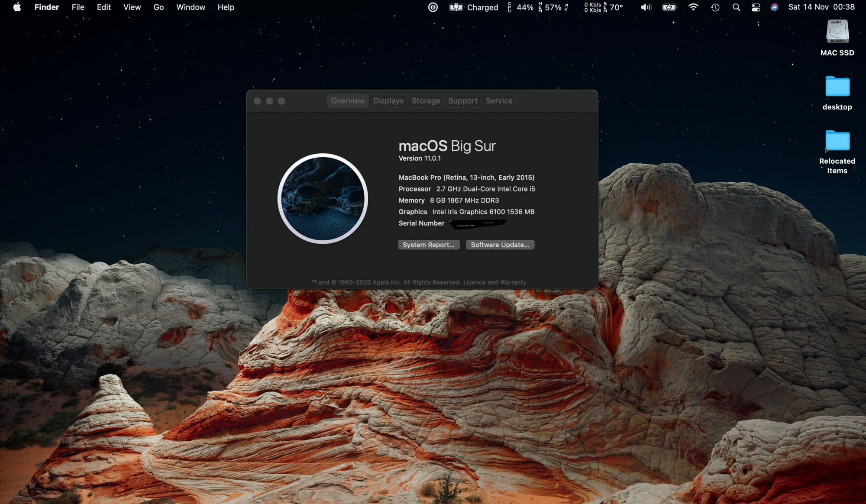
Task: Open the View menu
Action: pyautogui.click(x=132, y=7)
